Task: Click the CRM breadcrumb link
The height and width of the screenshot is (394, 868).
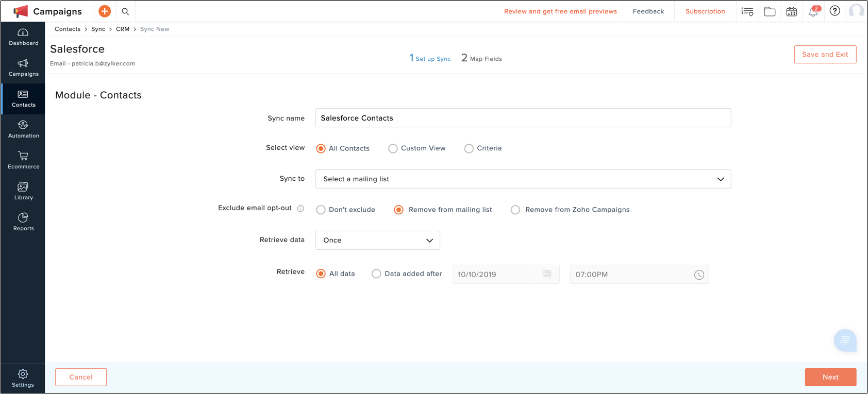Action: pos(123,29)
